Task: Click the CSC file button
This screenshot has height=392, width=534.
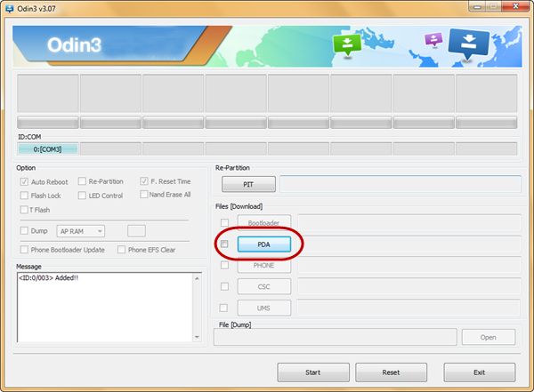Action: point(263,286)
